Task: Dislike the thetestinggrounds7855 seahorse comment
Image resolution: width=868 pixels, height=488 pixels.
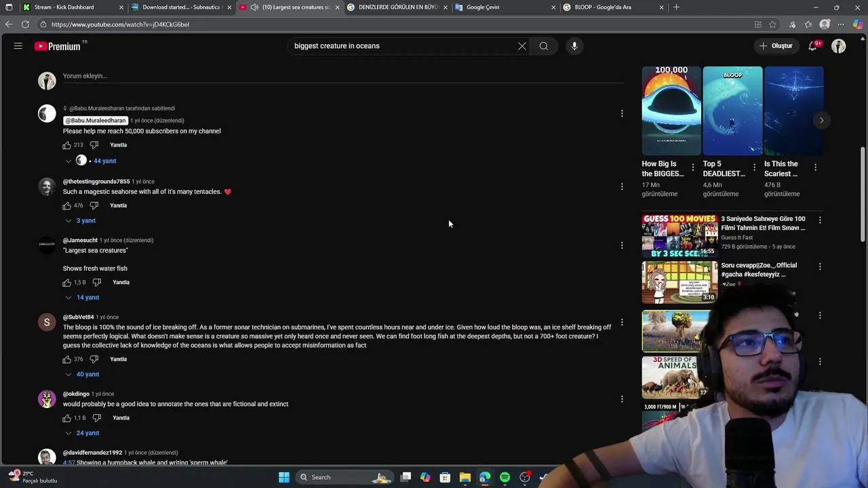Action: pos(94,205)
